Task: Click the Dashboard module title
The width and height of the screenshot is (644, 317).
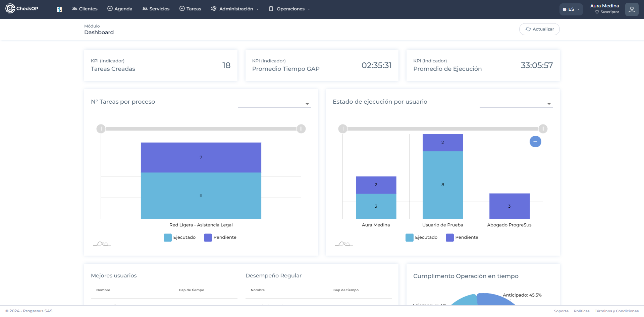Action: [99, 33]
